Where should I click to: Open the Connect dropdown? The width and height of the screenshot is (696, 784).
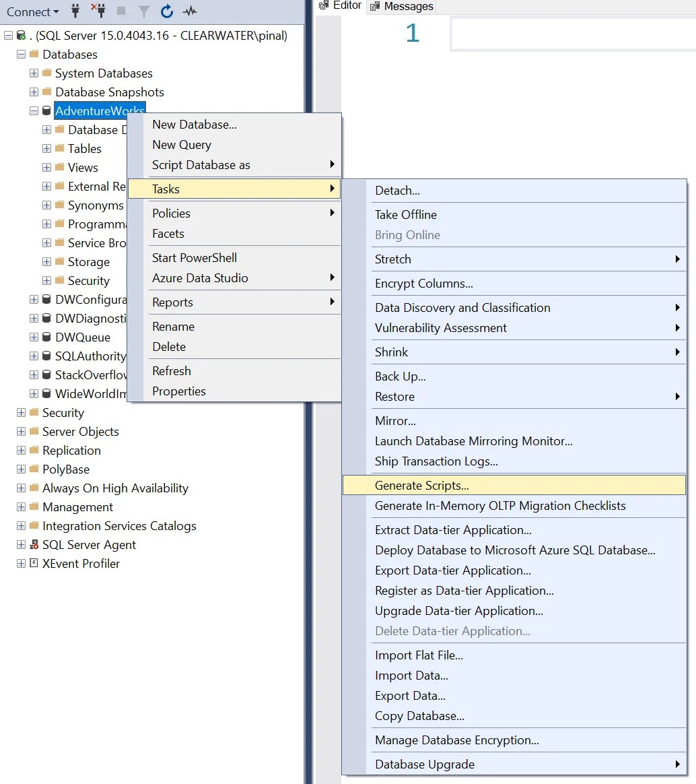click(33, 11)
